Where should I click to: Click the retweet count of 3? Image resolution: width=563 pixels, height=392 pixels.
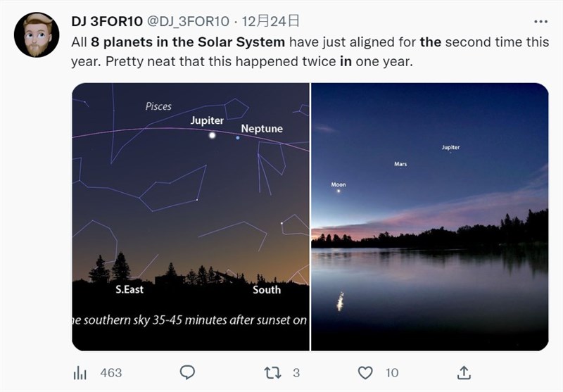click(296, 373)
